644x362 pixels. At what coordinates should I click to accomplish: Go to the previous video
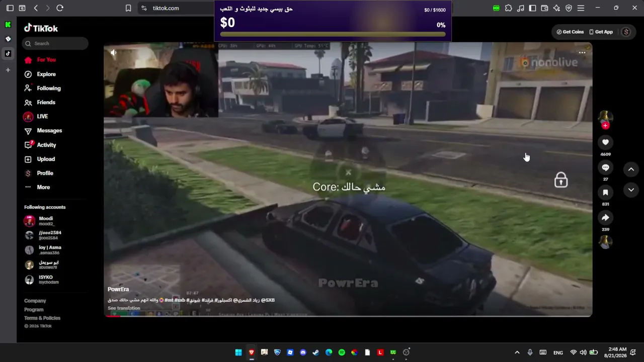631,169
